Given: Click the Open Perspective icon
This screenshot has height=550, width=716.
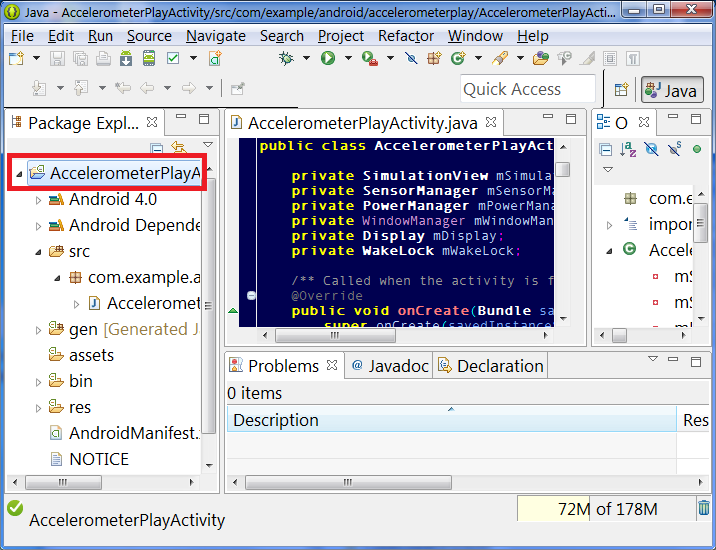Looking at the screenshot, I should point(621,89).
